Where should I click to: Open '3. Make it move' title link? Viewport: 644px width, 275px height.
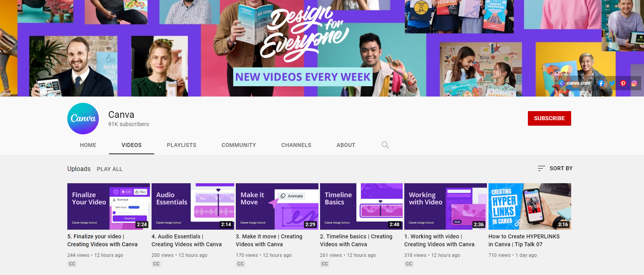[269, 240]
